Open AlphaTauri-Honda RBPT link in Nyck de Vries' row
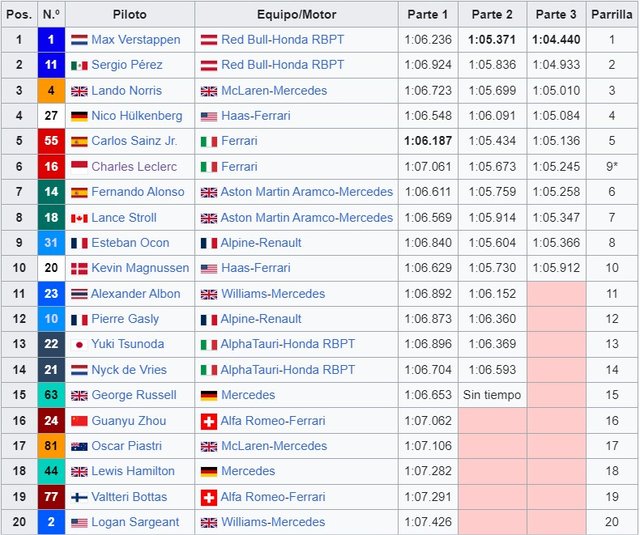Viewport: 640px width, 535px height. coord(288,370)
